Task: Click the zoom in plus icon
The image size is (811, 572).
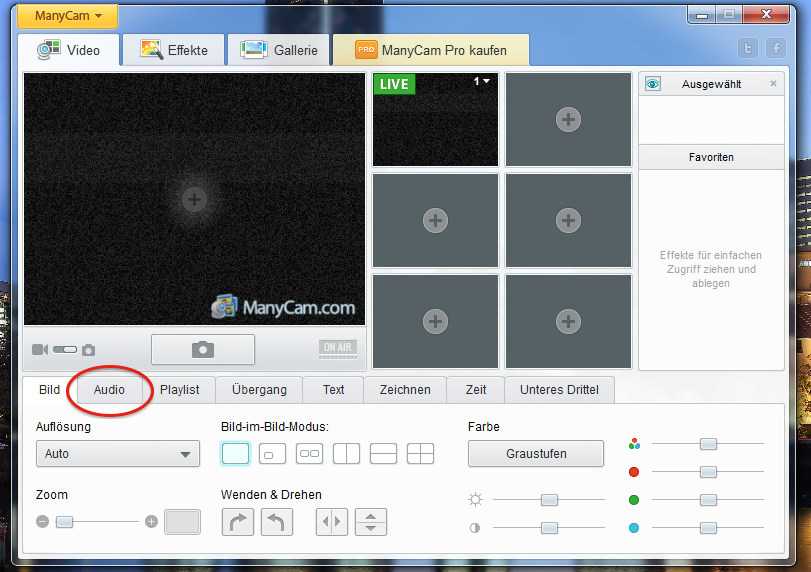Action: [151, 521]
